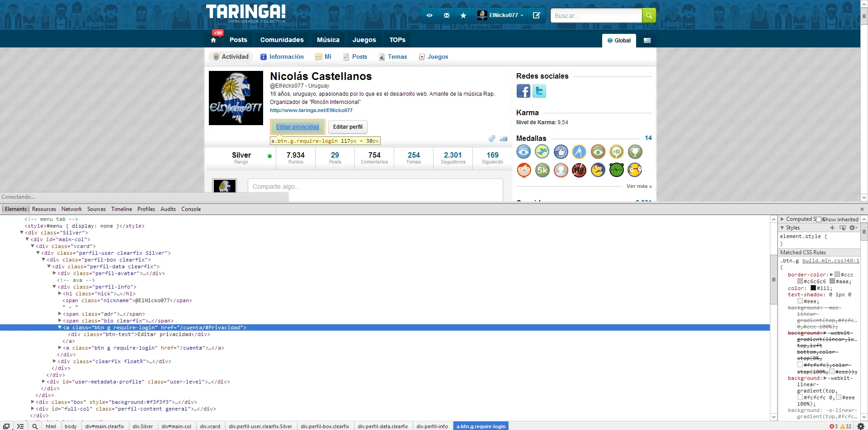Click the Editar privacidad button
868x430 pixels.
pos(297,127)
